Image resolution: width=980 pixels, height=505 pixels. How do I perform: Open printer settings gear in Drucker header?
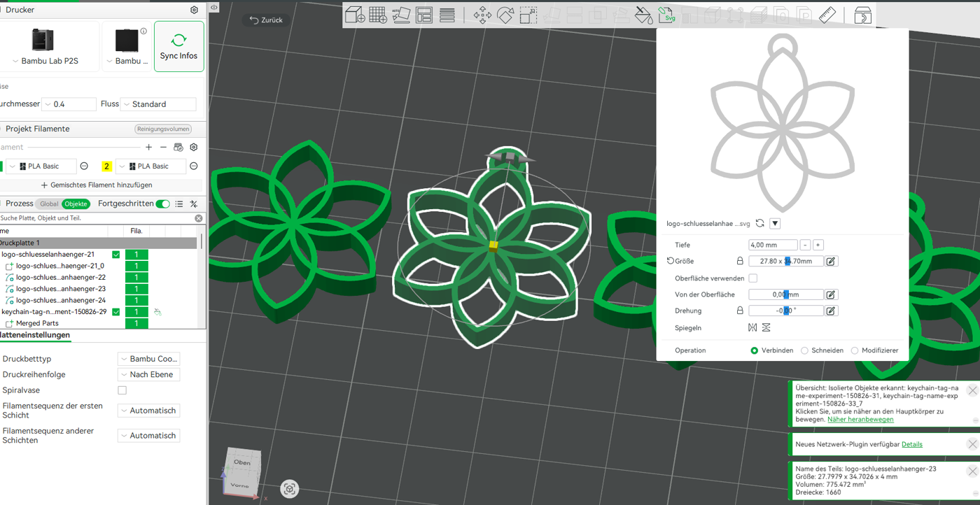pyautogui.click(x=194, y=10)
